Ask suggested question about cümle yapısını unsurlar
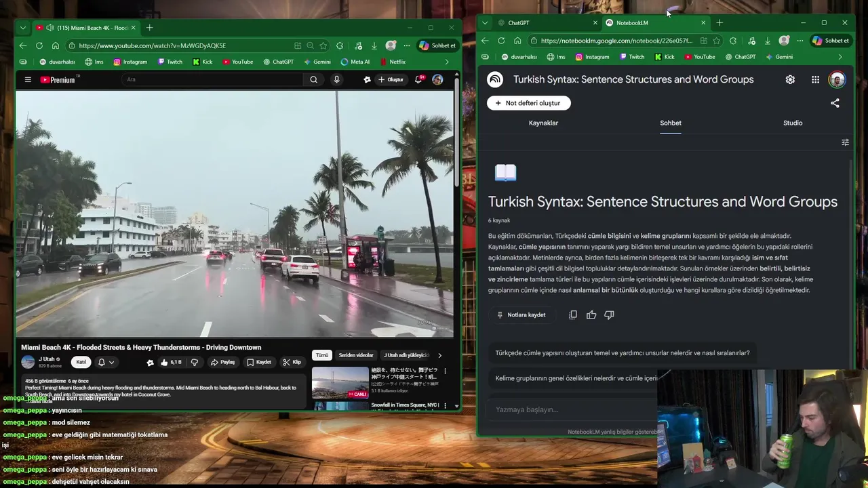 [x=623, y=352]
